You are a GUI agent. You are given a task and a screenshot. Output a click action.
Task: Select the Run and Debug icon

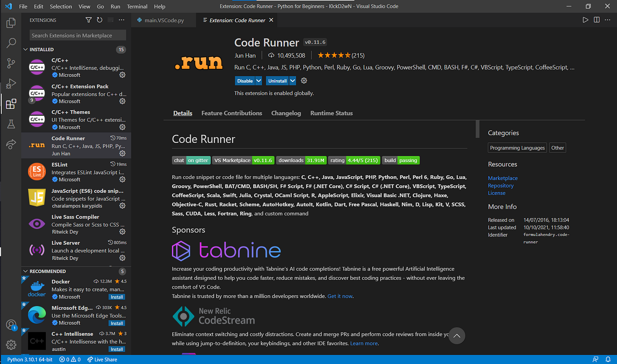pyautogui.click(x=11, y=83)
